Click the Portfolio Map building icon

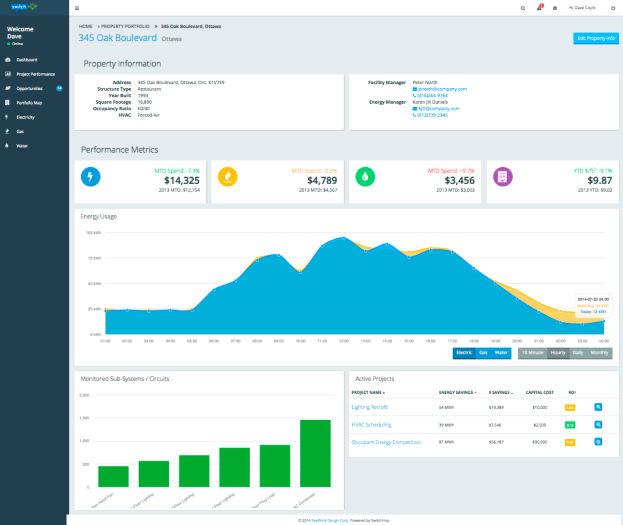pyautogui.click(x=7, y=103)
